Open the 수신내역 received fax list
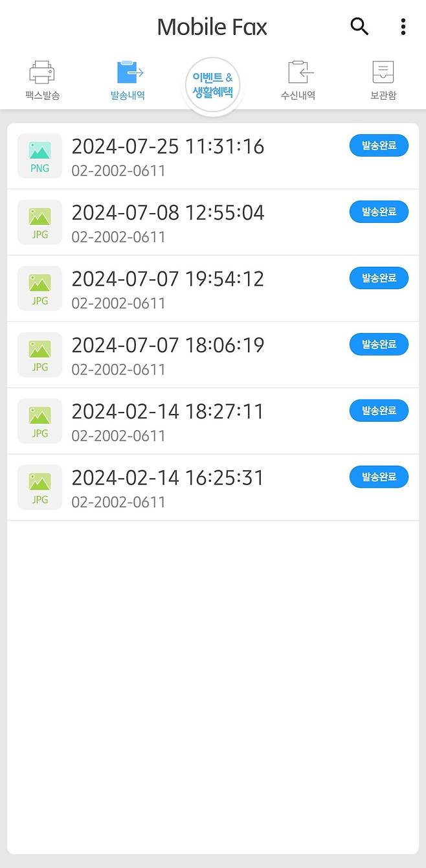This screenshot has width=426, height=868. coord(297,79)
